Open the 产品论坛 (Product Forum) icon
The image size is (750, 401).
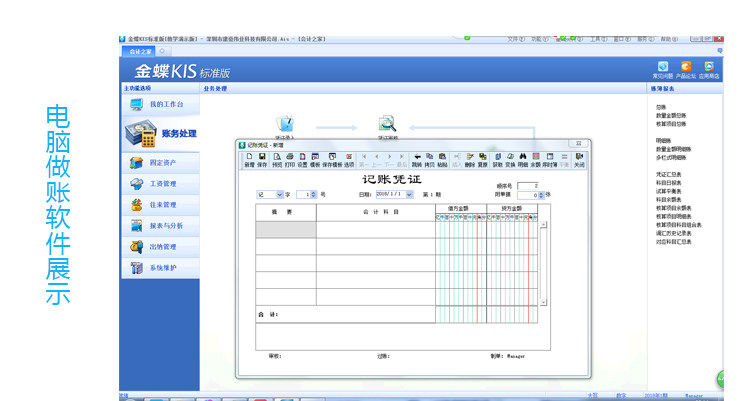pos(686,69)
